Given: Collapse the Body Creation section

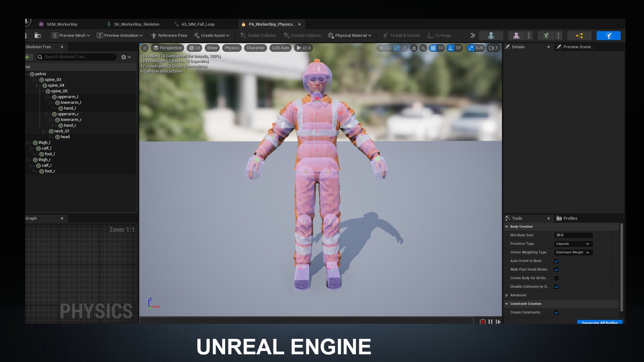Looking at the screenshot, I should point(507,227).
